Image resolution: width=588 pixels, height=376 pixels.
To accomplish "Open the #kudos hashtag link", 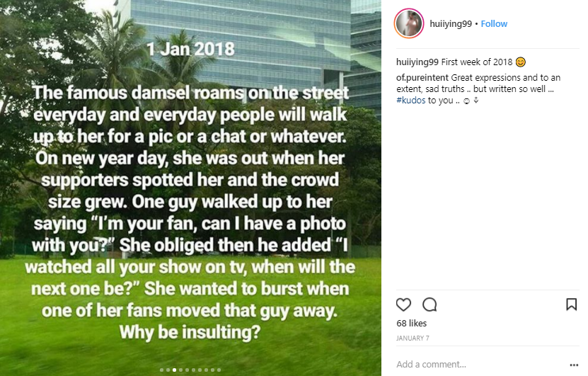I will [410, 100].
